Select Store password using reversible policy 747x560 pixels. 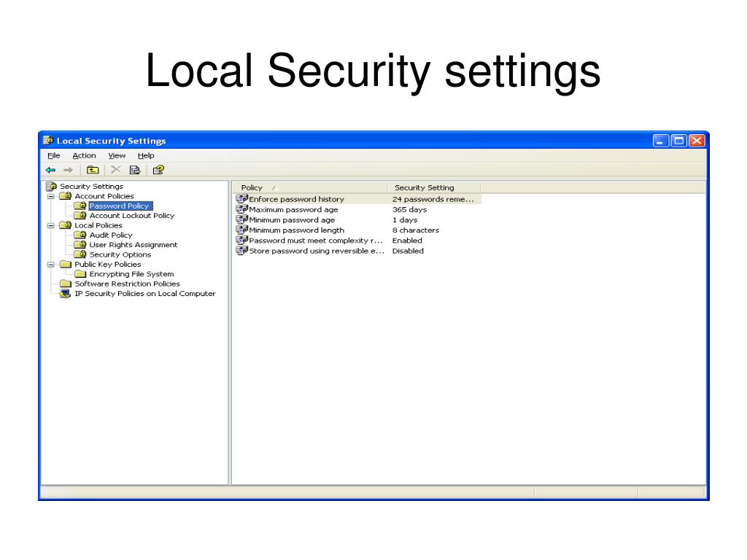[317, 251]
